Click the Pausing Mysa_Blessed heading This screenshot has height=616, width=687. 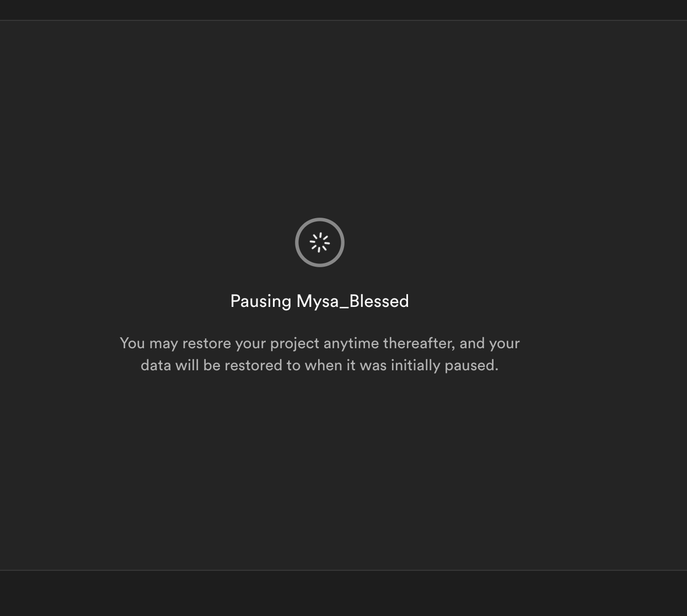320,301
